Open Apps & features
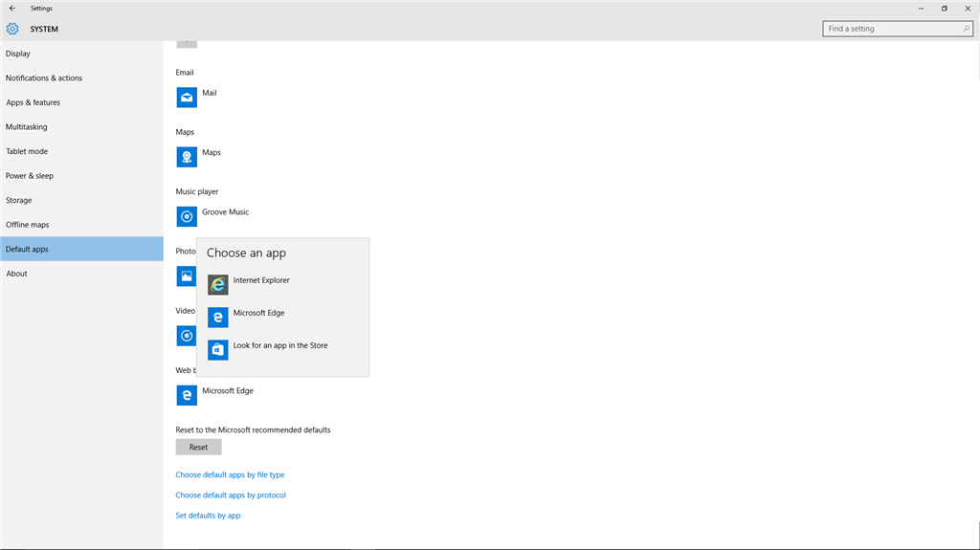The image size is (980, 550). [x=82, y=102]
